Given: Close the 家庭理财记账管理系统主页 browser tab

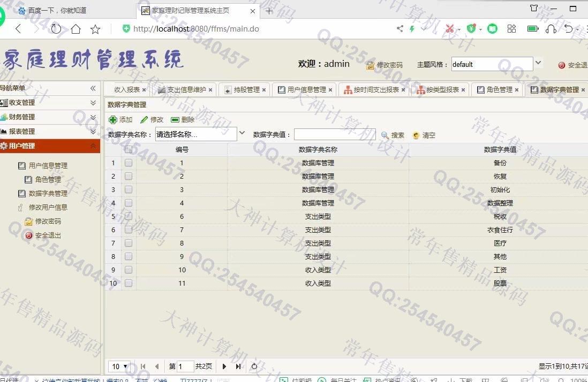Looking at the screenshot, I should (253, 11).
